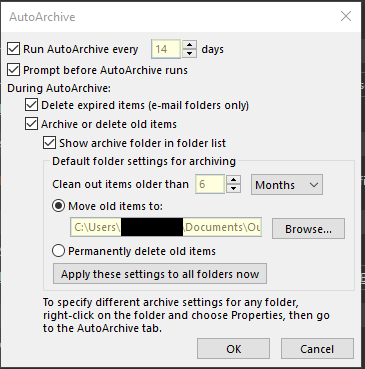
Task: Open the Months unit dropdown
Action: [287, 185]
